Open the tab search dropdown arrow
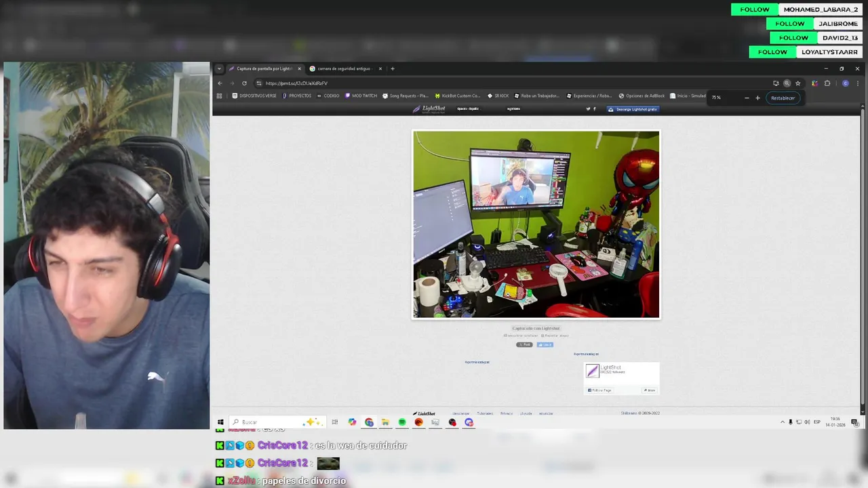The image size is (868, 488). coord(219,68)
